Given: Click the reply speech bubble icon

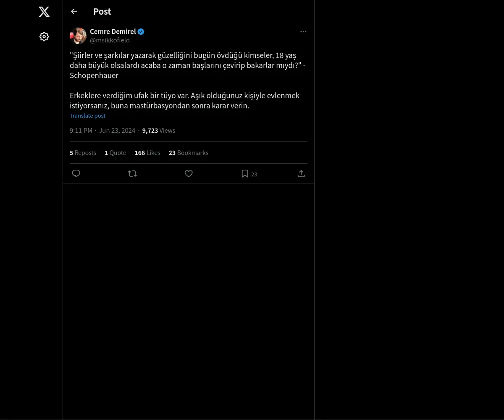Looking at the screenshot, I should click(x=76, y=173).
